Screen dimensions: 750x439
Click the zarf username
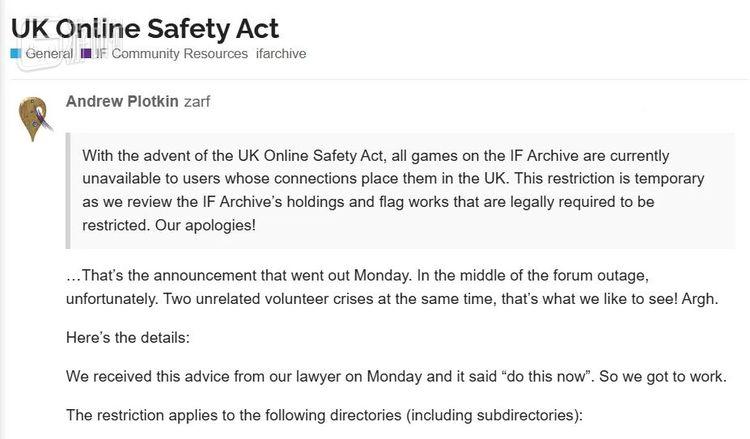197,101
